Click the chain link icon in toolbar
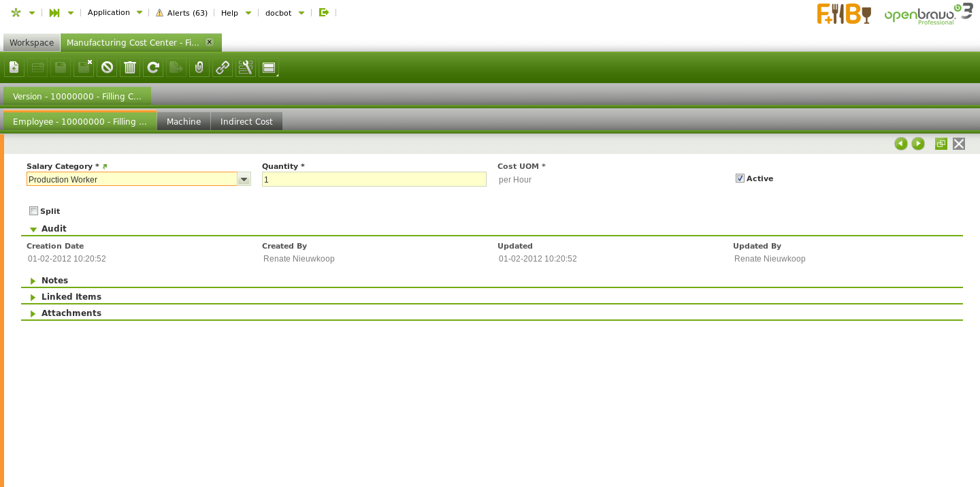 [x=223, y=67]
